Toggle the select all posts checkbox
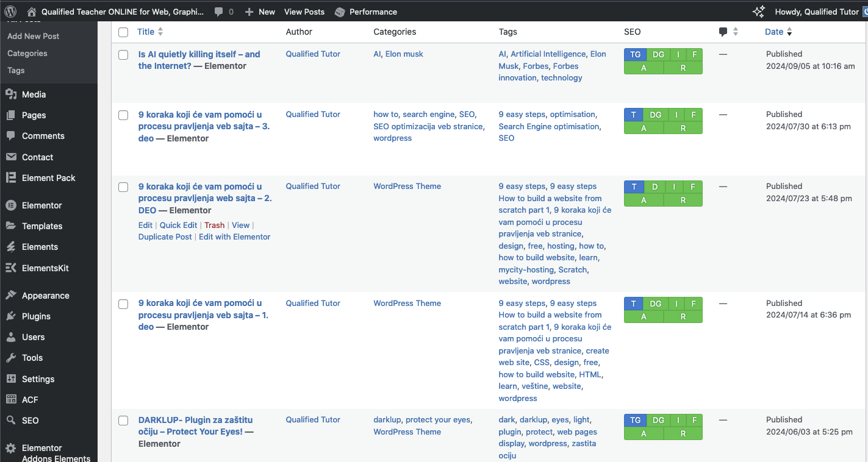 pyautogui.click(x=123, y=32)
